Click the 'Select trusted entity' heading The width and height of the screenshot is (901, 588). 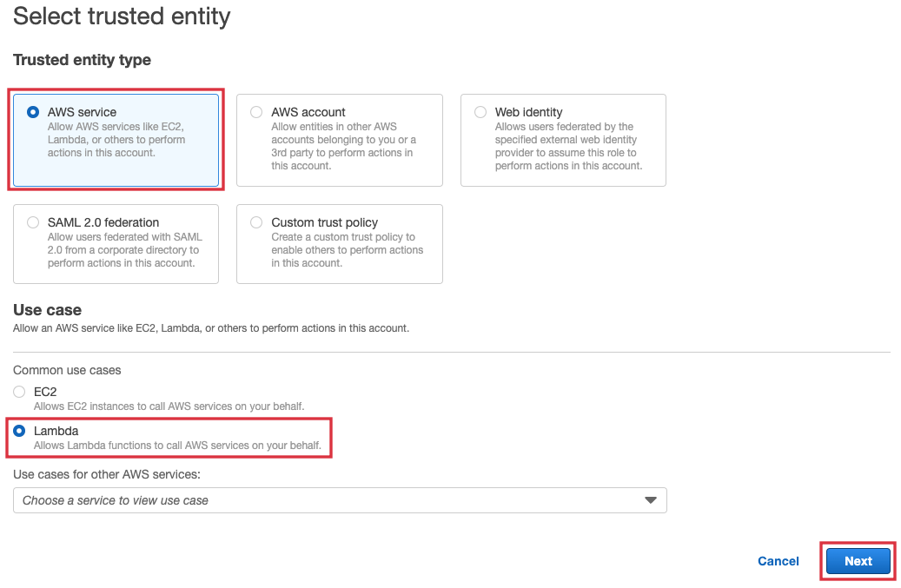click(x=122, y=17)
